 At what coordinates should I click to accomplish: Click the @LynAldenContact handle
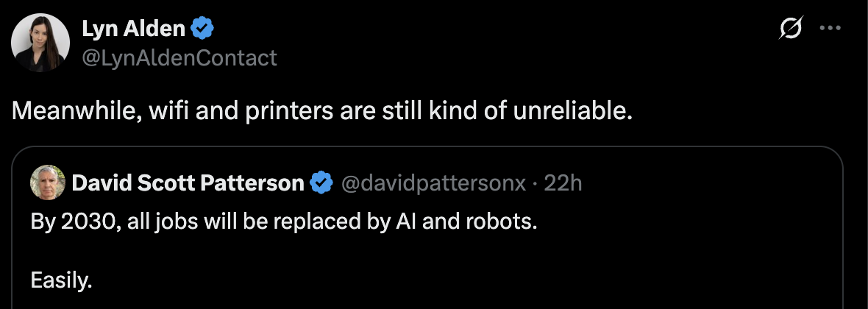click(179, 57)
